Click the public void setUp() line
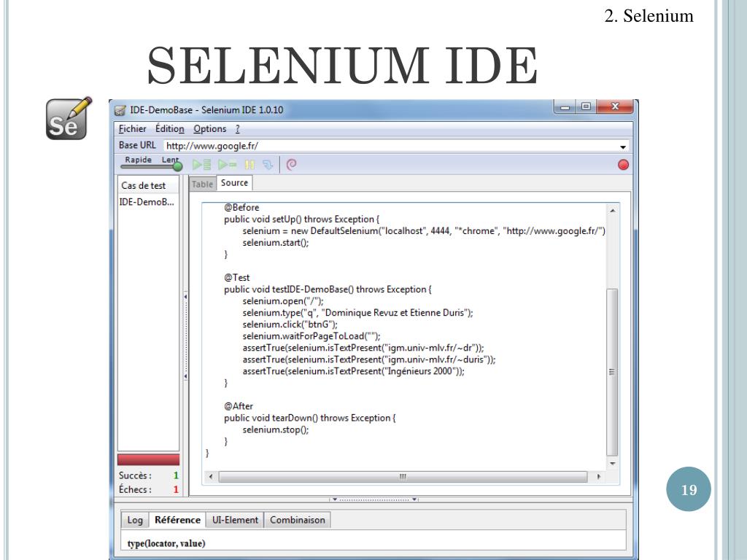The height and width of the screenshot is (560, 747). click(301, 219)
